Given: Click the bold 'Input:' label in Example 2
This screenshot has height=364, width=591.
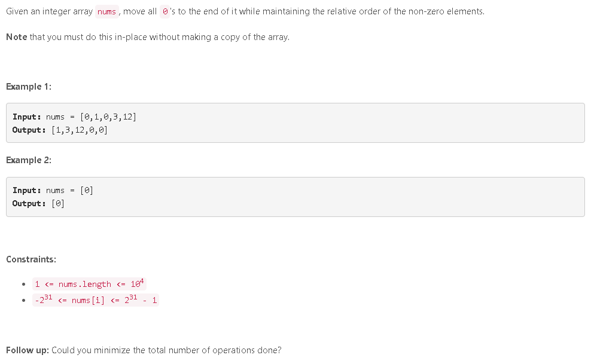Looking at the screenshot, I should point(27,190).
